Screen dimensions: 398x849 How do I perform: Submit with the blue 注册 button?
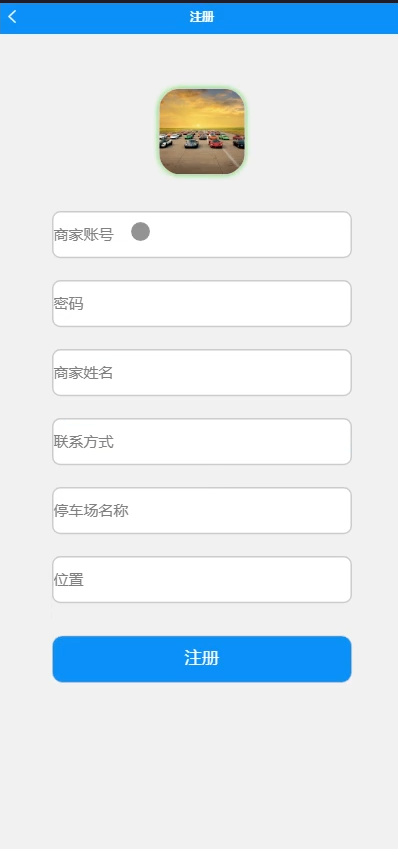click(202, 659)
